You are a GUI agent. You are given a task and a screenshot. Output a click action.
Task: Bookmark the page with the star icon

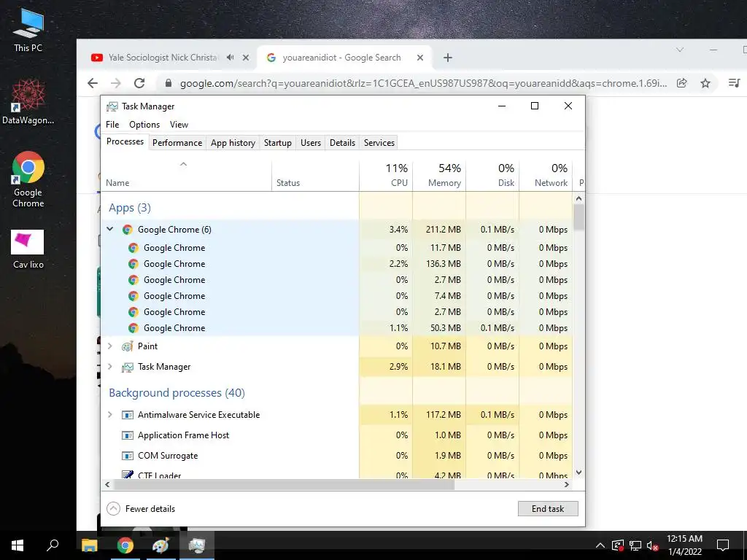point(705,83)
